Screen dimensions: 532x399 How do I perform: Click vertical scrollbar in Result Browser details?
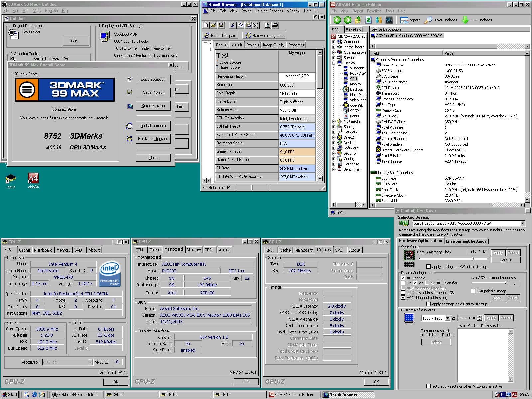320,115
